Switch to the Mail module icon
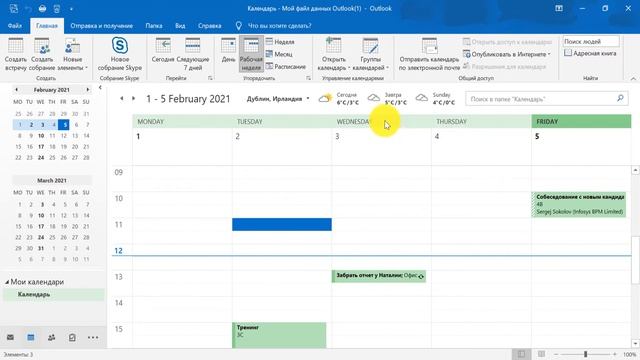The image size is (640, 360). [10, 337]
